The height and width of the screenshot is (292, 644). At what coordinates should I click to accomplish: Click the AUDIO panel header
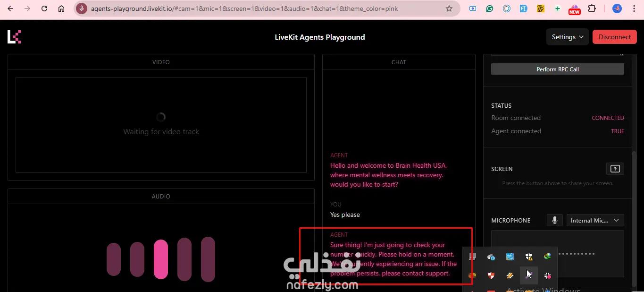pyautogui.click(x=161, y=196)
